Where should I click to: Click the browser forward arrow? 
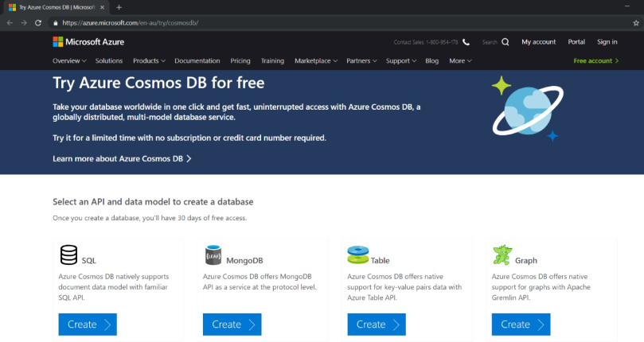click(24, 23)
